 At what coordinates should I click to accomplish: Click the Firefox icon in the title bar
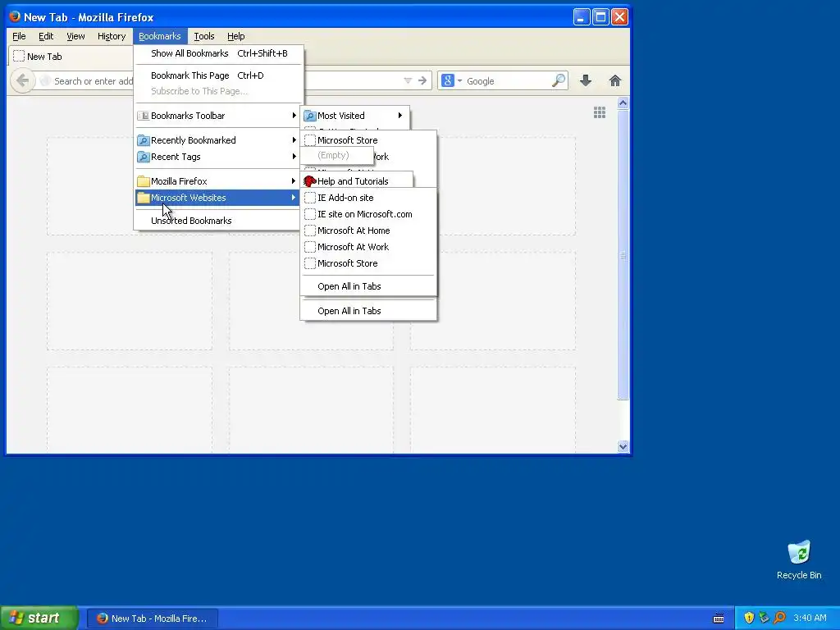(15, 16)
